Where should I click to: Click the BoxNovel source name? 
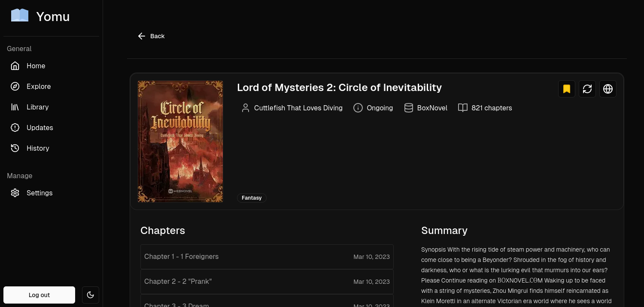(x=432, y=108)
